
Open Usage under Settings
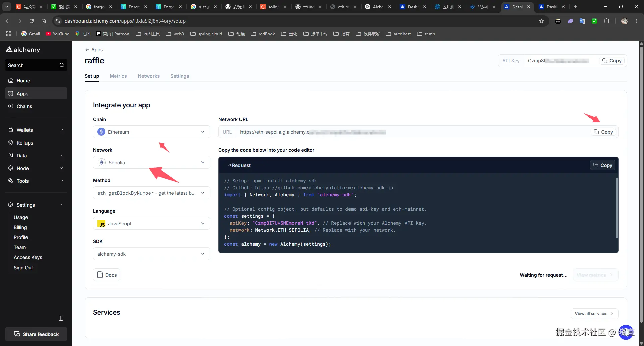pos(21,217)
